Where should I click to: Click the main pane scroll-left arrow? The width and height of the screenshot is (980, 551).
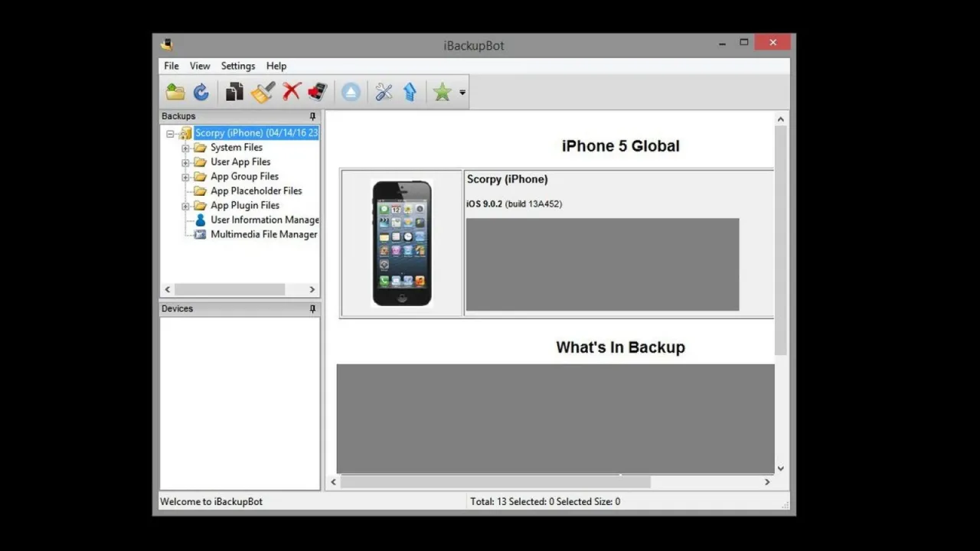(333, 482)
